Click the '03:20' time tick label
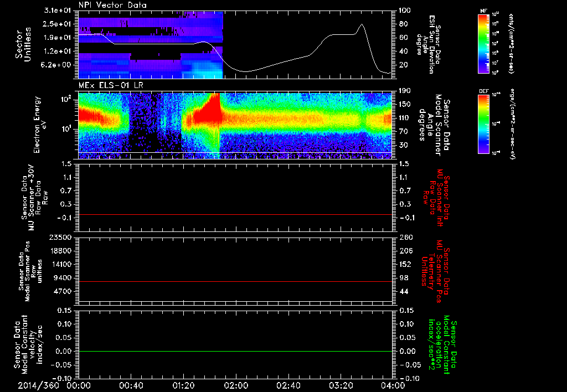 (x=341, y=385)
